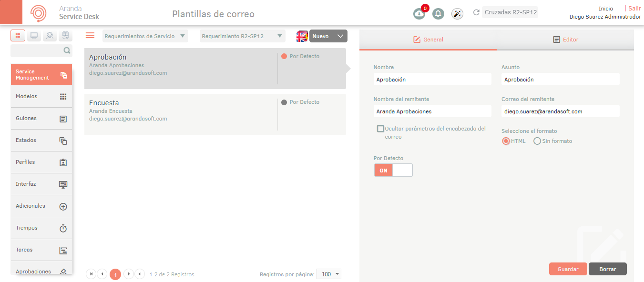Switch to the Editor tab
Screen dimensions: 644x282
[x=565, y=40]
